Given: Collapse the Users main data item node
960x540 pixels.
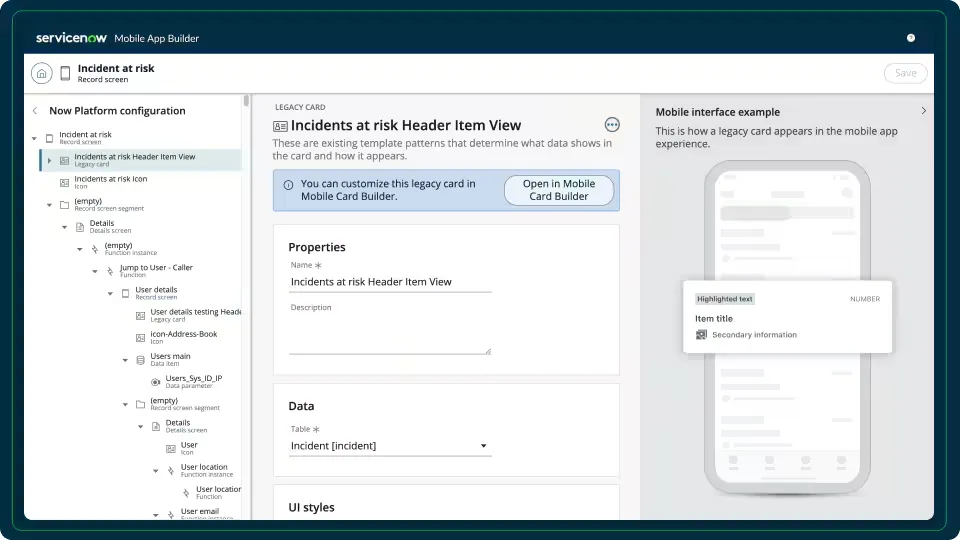Looking at the screenshot, I should (125, 360).
